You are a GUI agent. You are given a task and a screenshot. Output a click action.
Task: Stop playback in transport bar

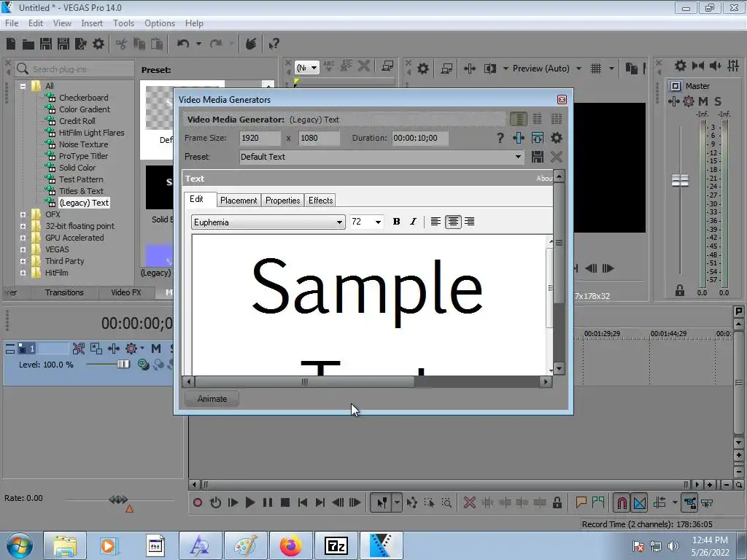pyautogui.click(x=285, y=502)
